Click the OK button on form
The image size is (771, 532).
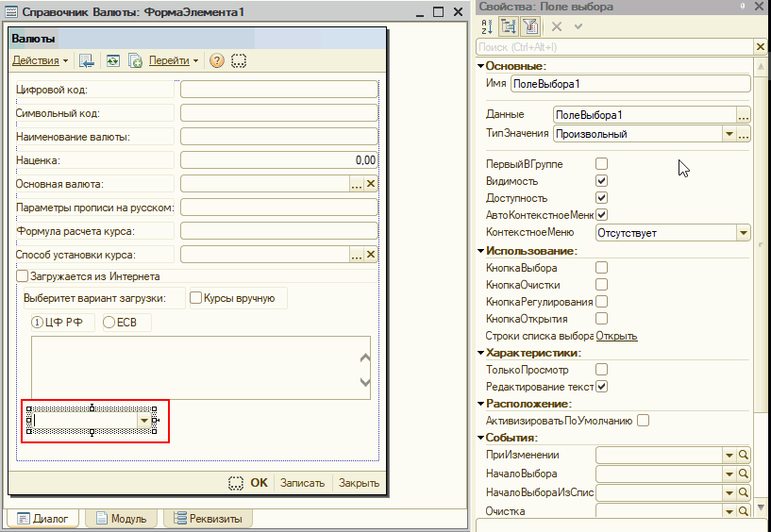pos(259,483)
